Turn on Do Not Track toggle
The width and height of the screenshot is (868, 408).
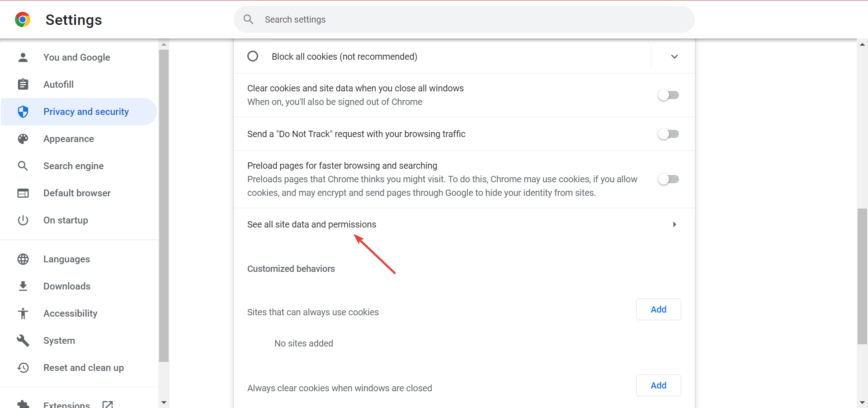[x=668, y=134]
